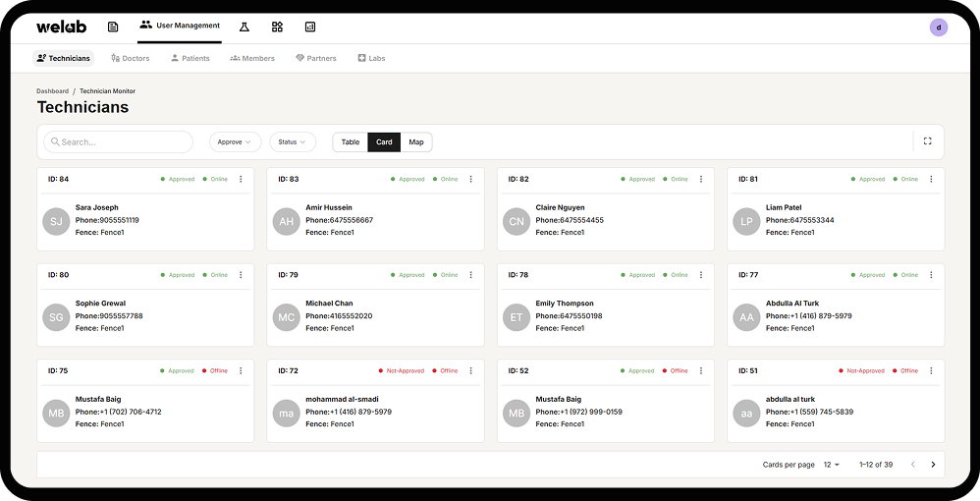Viewport: 980px width, 501px height.
Task: Click the name mohammad al-smadi
Action: click(342, 399)
